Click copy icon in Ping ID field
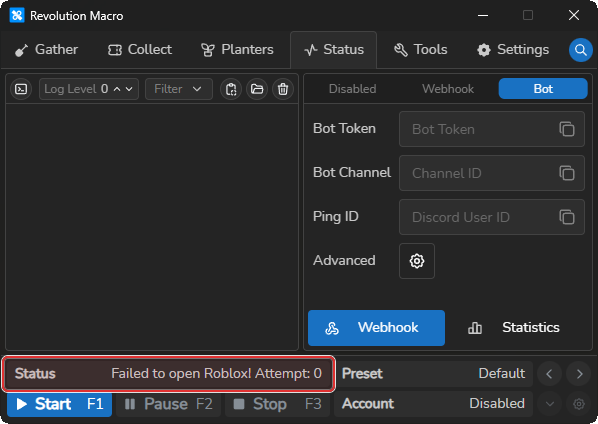This screenshot has width=598, height=424. pyautogui.click(x=567, y=217)
